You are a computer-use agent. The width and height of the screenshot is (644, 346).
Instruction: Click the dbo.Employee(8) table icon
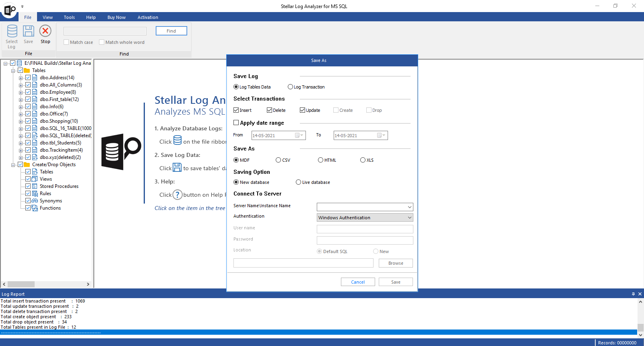click(x=35, y=92)
